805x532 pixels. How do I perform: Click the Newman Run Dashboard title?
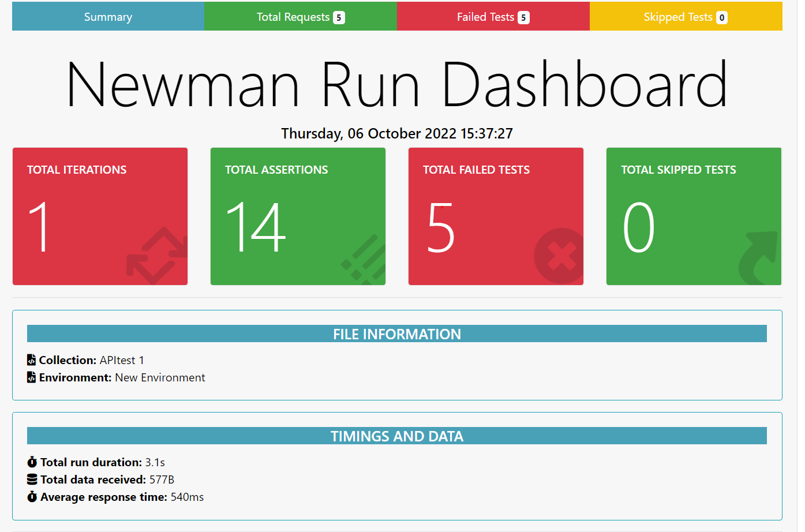pyautogui.click(x=397, y=85)
